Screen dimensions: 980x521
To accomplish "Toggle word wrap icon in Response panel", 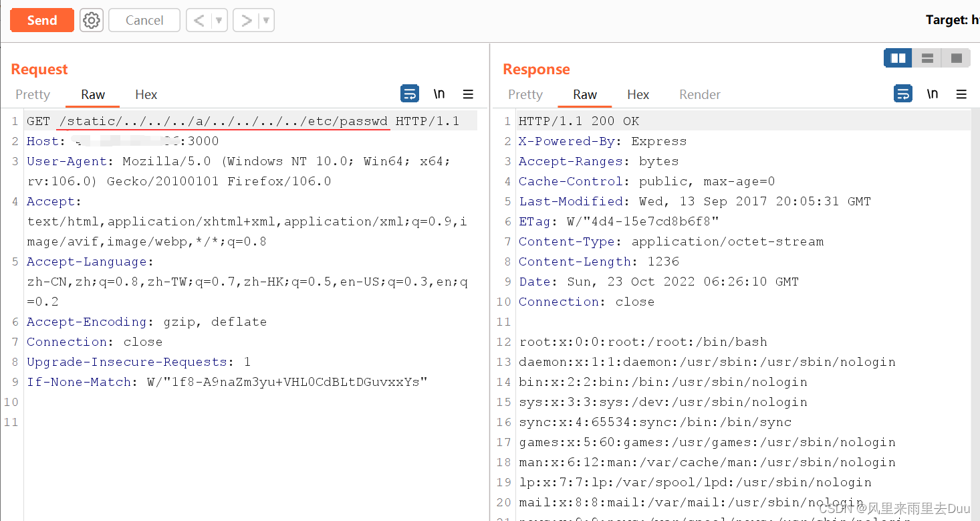I will click(903, 94).
